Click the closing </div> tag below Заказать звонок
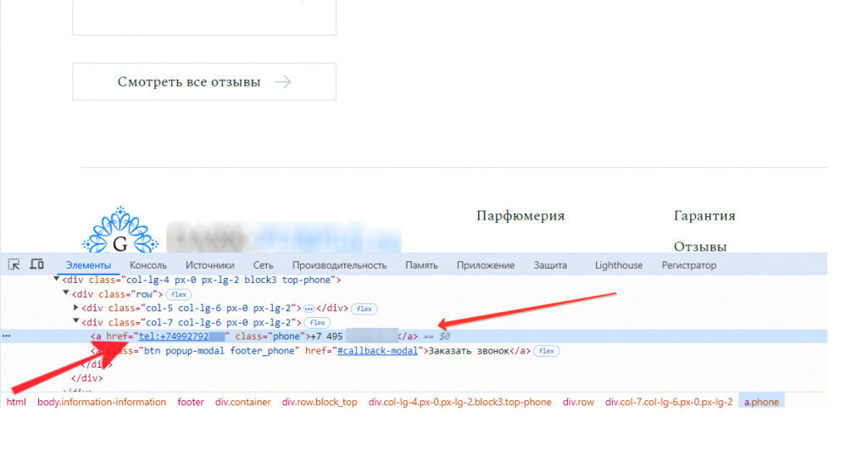Screen dimensions: 868x456 coord(97,364)
